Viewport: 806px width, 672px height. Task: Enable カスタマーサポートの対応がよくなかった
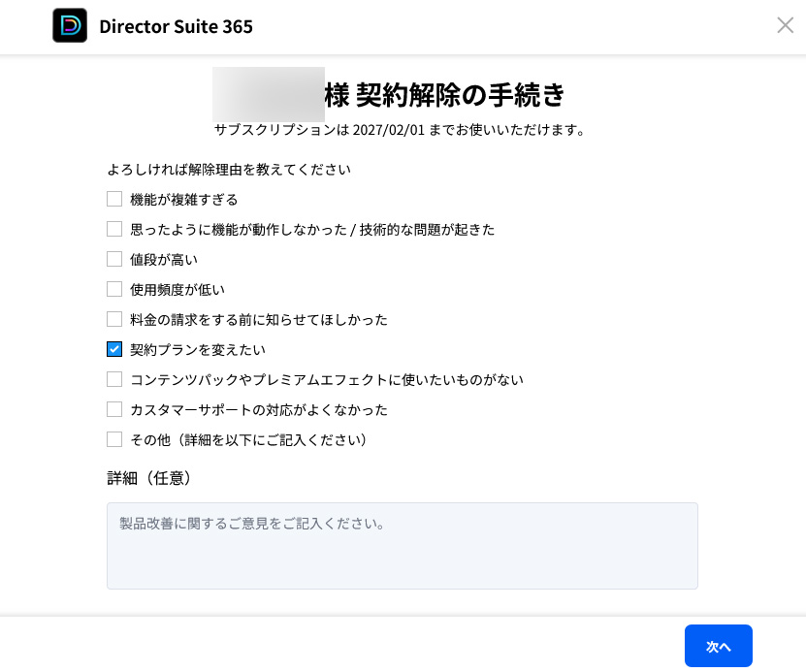114,409
